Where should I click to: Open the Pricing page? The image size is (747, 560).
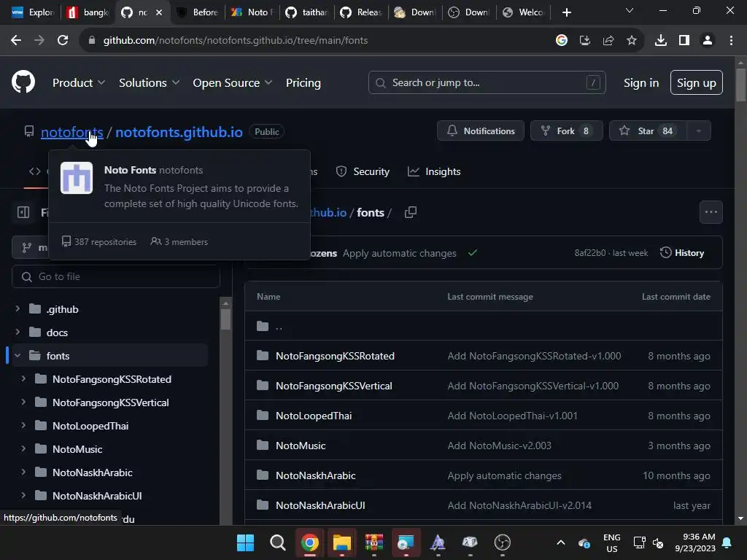point(303,83)
